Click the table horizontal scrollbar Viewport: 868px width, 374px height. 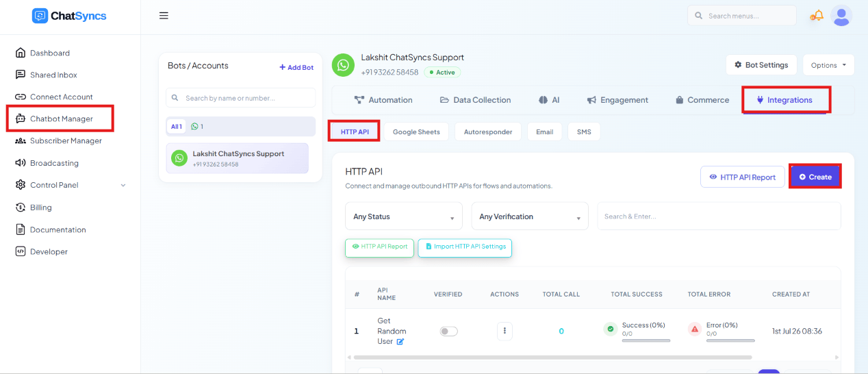point(552,358)
